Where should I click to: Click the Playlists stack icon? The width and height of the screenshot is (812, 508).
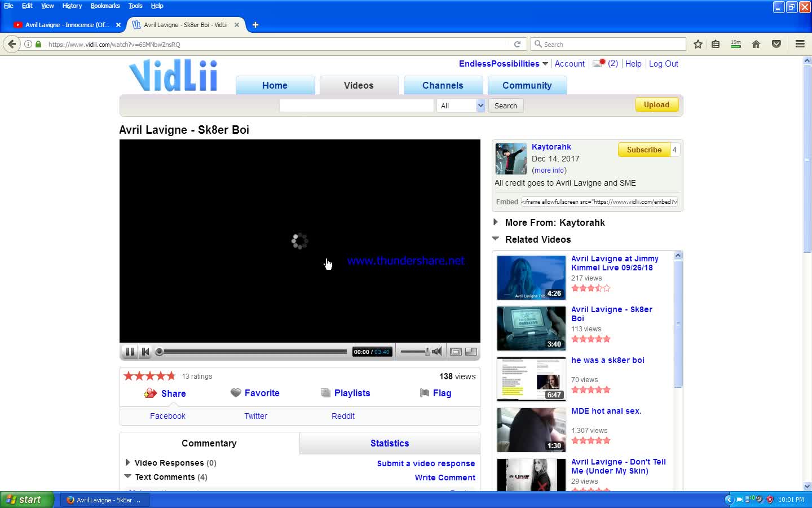click(x=325, y=393)
